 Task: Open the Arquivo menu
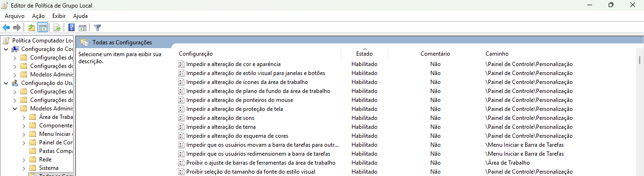(14, 16)
